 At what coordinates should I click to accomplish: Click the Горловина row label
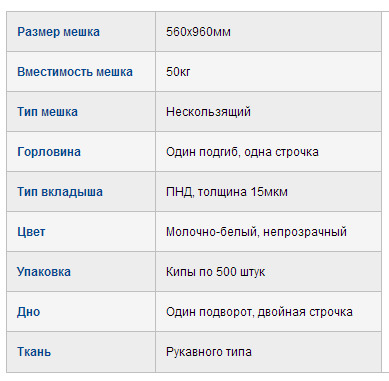pyautogui.click(x=49, y=152)
